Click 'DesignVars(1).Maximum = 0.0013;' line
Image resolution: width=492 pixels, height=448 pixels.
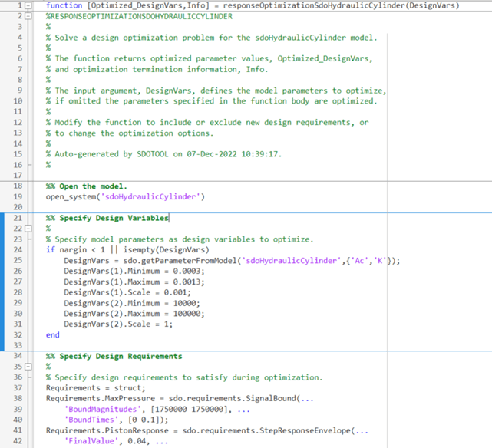[134, 282]
